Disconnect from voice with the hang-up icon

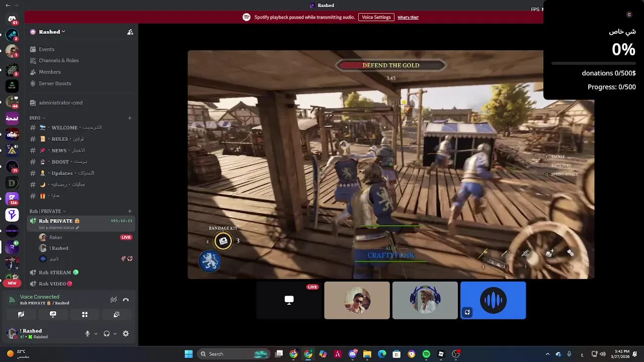pos(126,300)
